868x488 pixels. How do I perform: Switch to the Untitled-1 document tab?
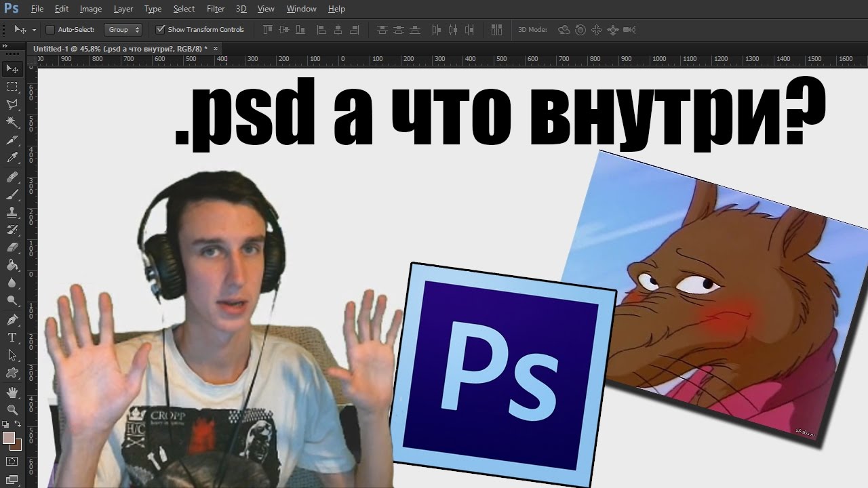[x=121, y=49]
